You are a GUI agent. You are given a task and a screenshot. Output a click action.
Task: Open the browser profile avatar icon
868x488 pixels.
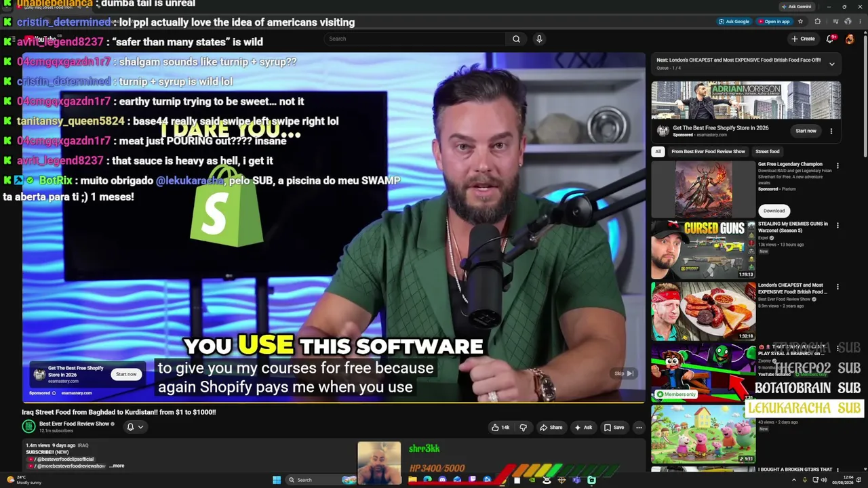848,22
